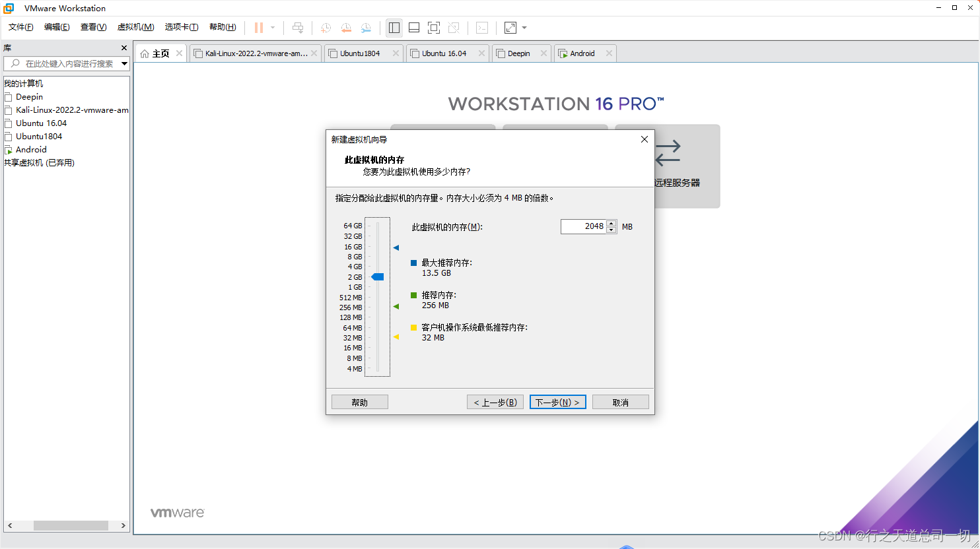Toggle the thumbnail bar view icon
This screenshot has height=549, width=980.
coord(414,28)
